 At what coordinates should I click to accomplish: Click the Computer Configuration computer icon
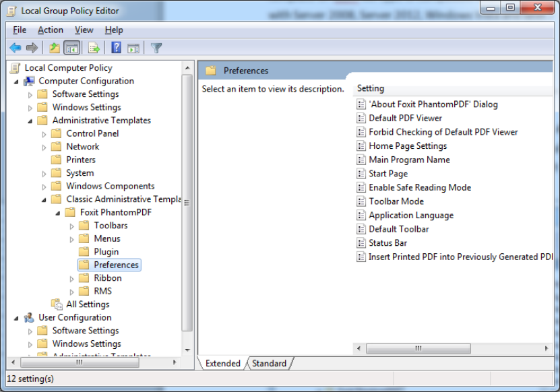(29, 81)
